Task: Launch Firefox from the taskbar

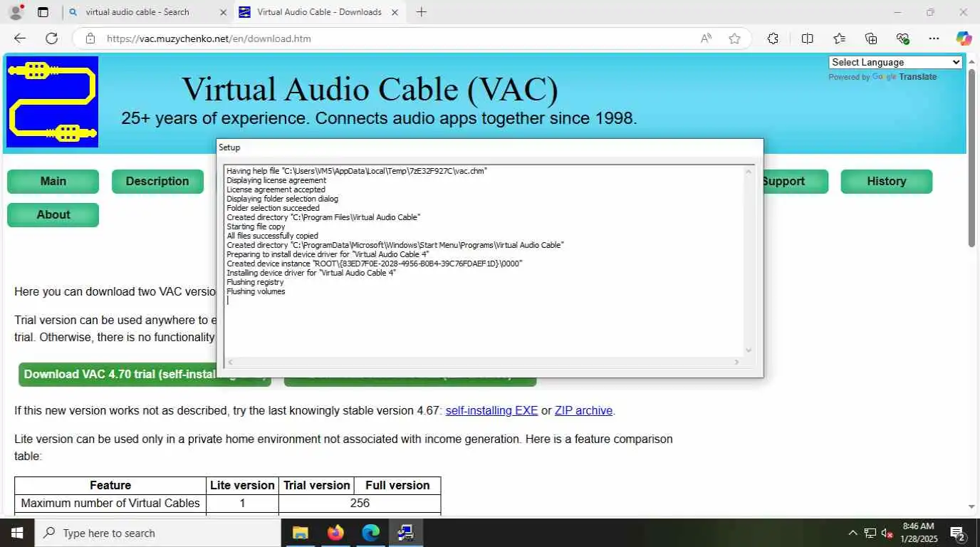Action: point(335,533)
